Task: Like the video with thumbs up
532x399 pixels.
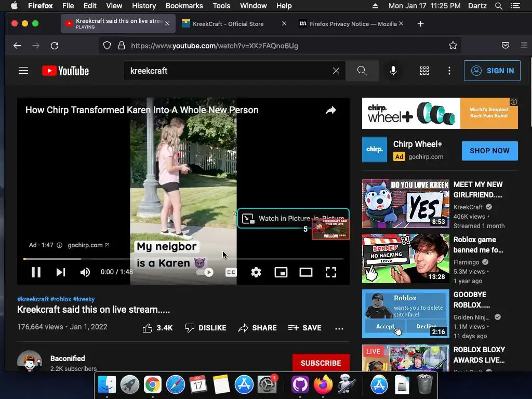Action: click(157, 328)
